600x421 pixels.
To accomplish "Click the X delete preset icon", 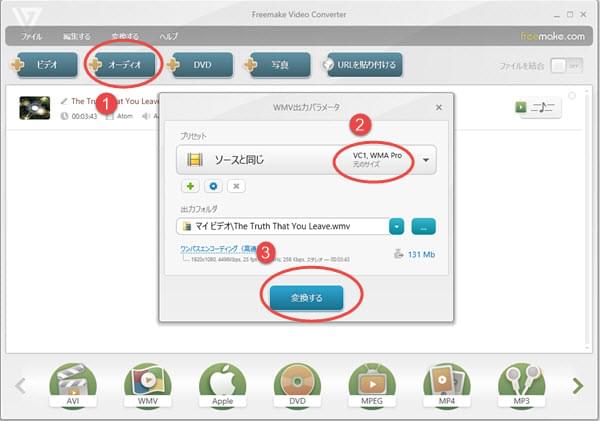I will click(236, 186).
